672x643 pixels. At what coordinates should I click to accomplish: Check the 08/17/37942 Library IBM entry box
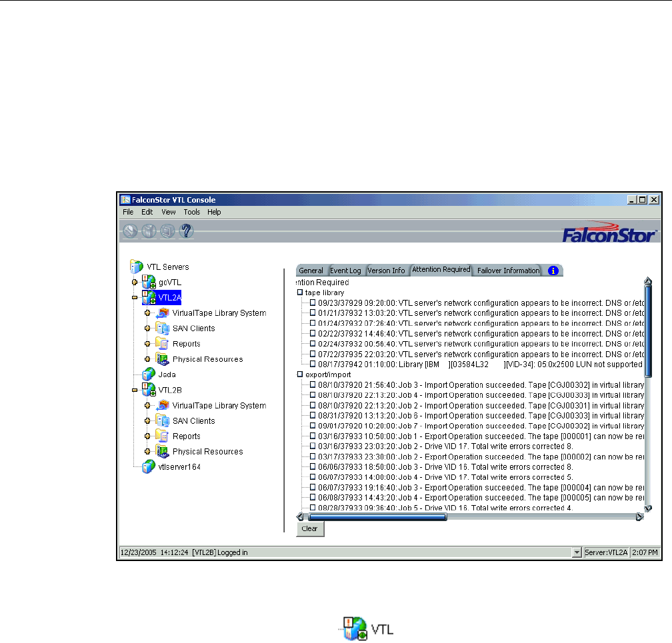[313, 364]
